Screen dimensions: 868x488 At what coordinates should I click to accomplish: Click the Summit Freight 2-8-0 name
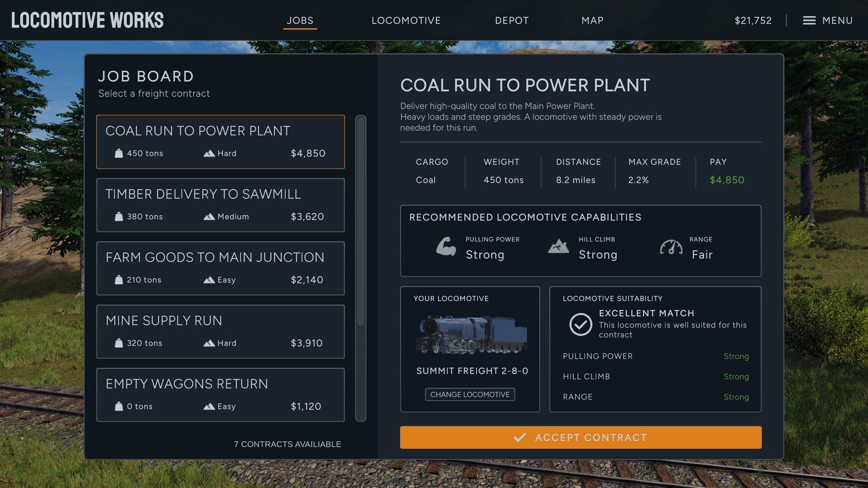point(472,371)
